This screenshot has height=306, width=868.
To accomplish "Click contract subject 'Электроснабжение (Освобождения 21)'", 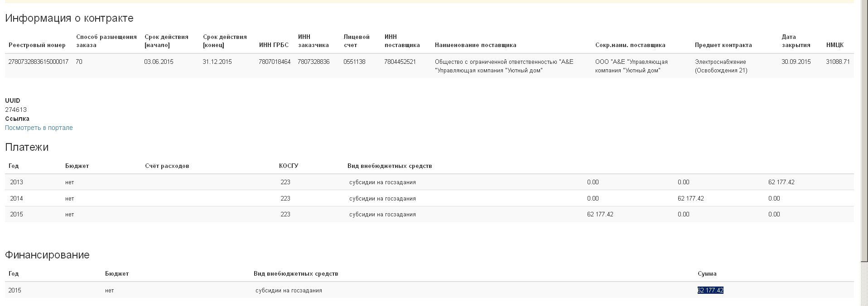I will [x=721, y=66].
